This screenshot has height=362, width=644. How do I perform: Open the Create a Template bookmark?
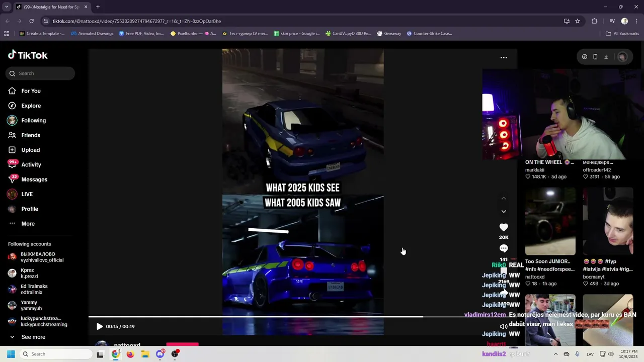(x=42, y=34)
